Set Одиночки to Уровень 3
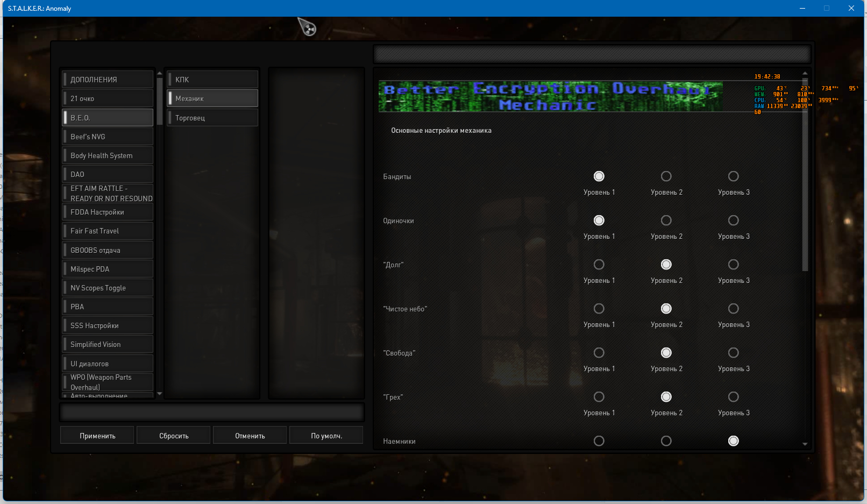This screenshot has width=867, height=504. 733,221
